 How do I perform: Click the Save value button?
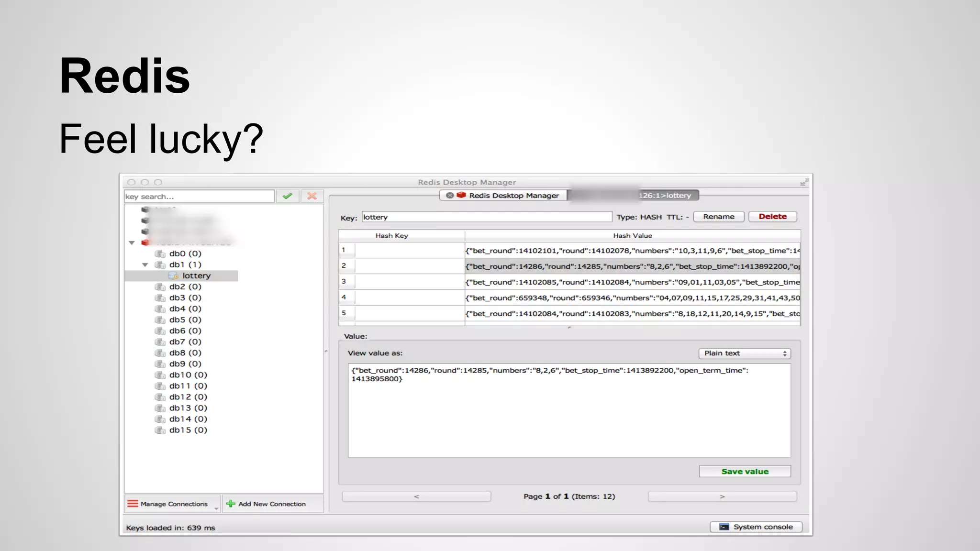[745, 471]
